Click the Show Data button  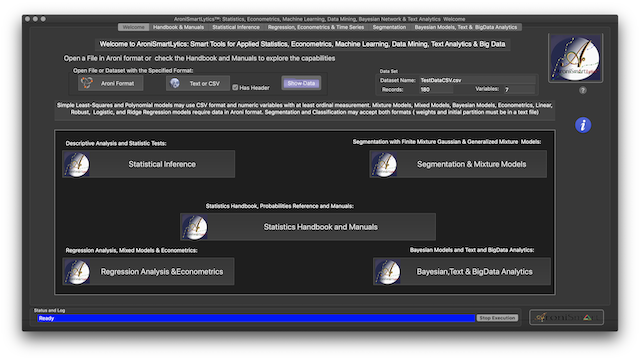tap(301, 83)
